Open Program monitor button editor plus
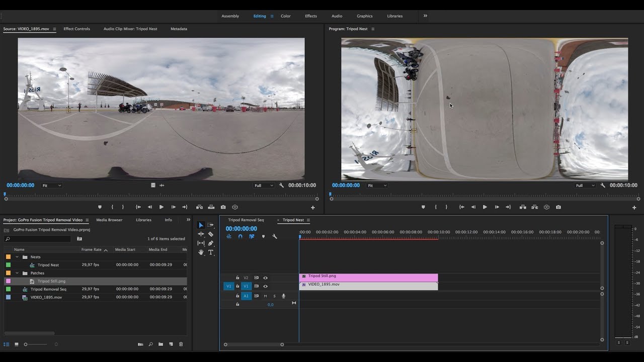Viewport: 644px width, 362px height. [634, 208]
